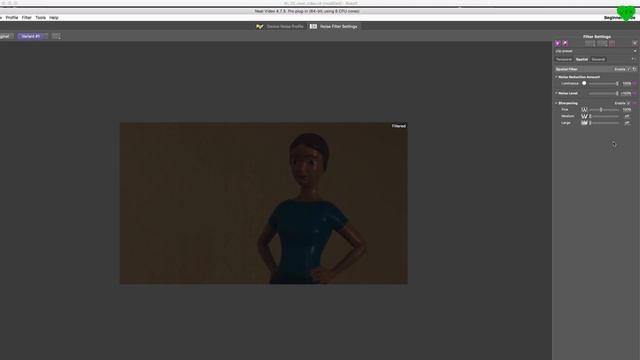Open the Filter Settings panel options arrow
Image resolution: width=640 pixels, height=360 pixels.
click(635, 43)
